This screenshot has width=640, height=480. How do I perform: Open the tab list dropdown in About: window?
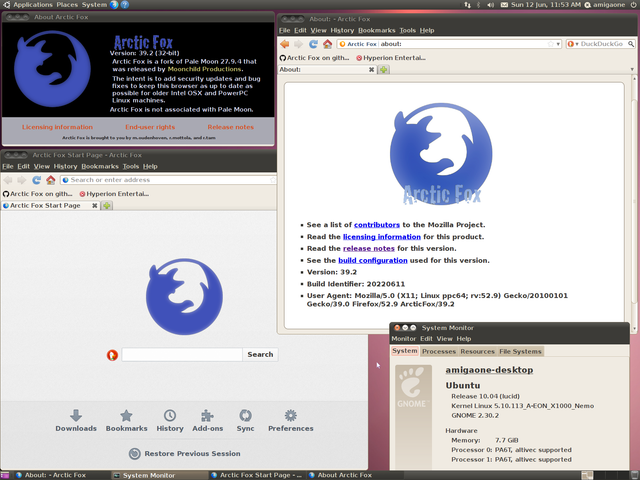[632, 70]
